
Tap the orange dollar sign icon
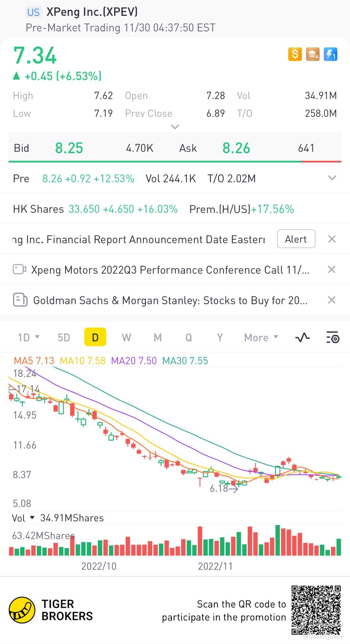click(295, 54)
